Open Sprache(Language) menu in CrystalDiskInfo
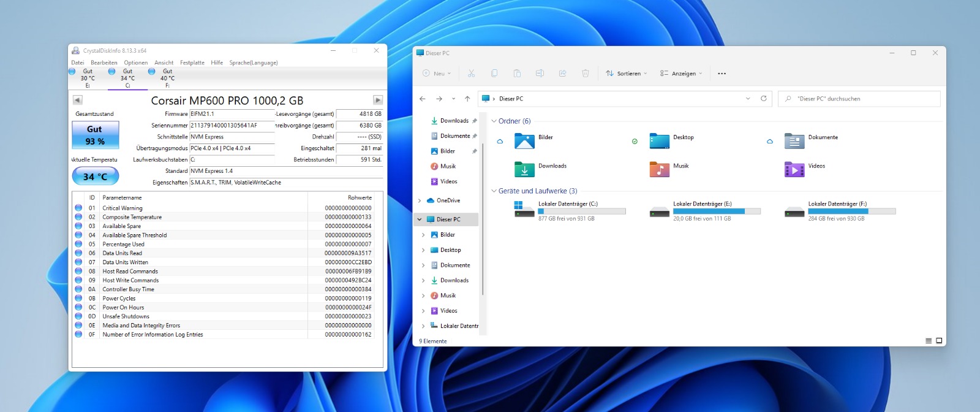 [254, 63]
